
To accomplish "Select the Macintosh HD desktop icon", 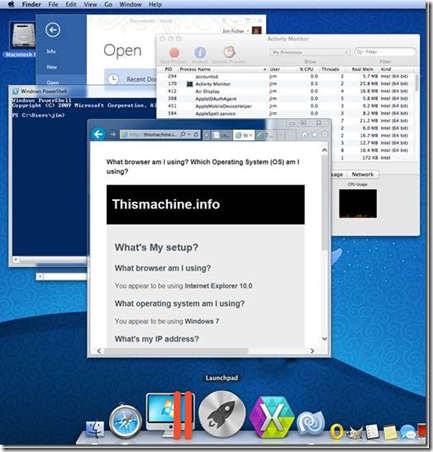I will 23,36.
